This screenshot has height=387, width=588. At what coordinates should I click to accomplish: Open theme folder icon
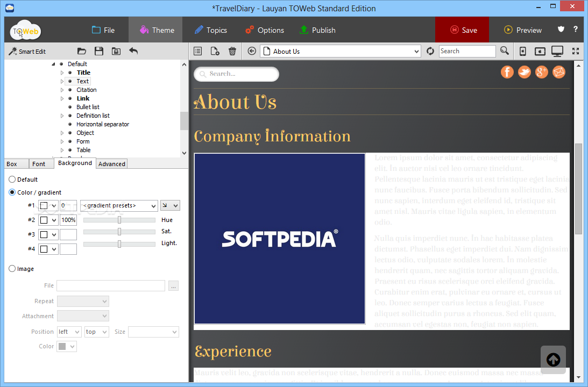click(x=81, y=51)
